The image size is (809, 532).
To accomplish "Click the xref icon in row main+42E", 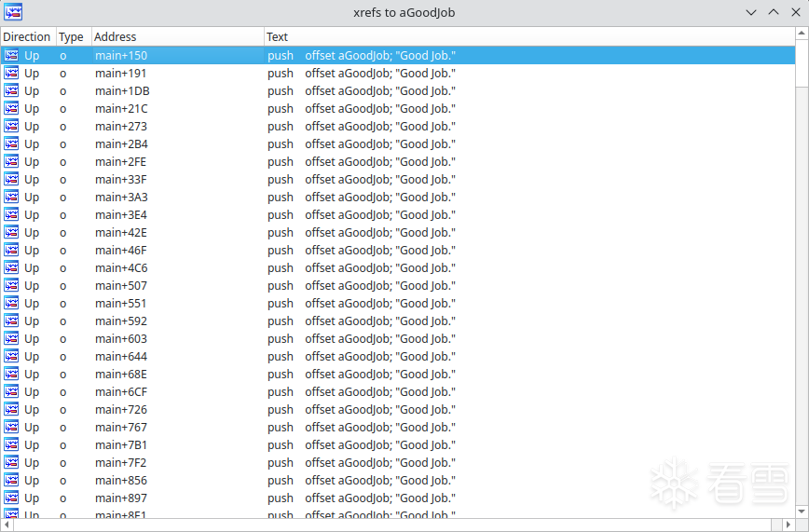I will tap(11, 232).
